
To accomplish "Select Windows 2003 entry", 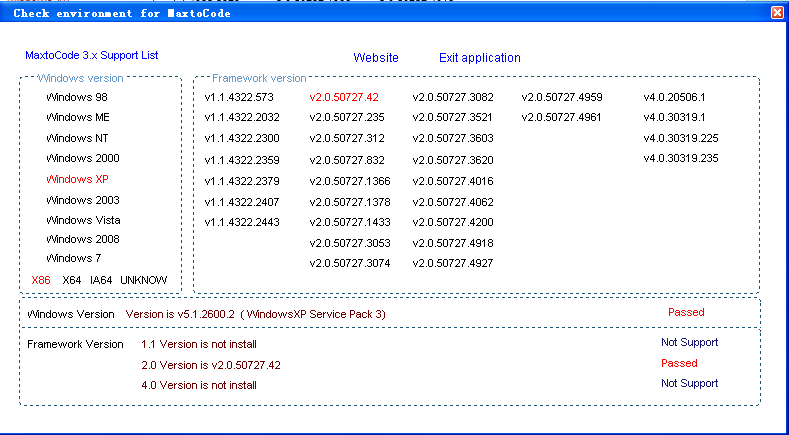I will [x=83, y=200].
